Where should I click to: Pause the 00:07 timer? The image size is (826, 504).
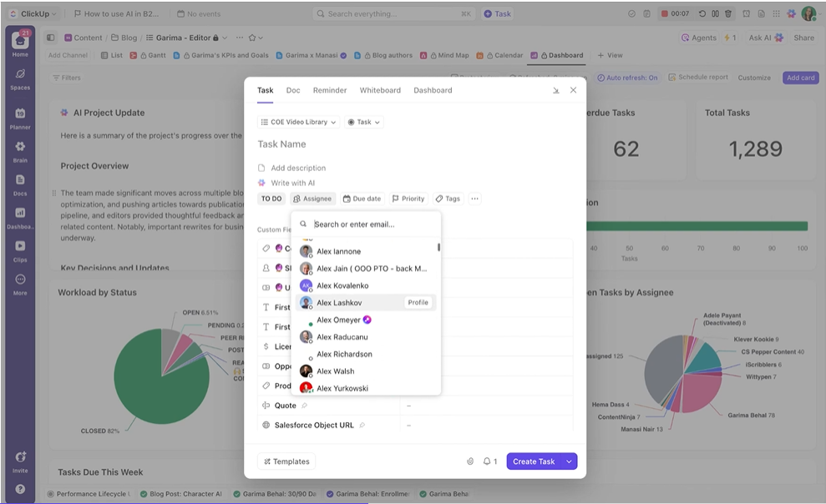713,13
